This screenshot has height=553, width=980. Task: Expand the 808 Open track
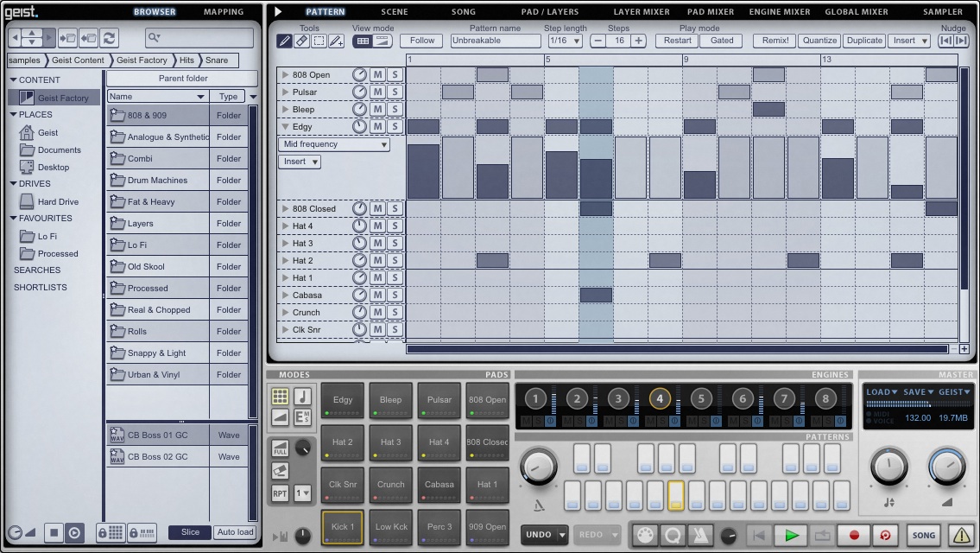[x=285, y=74]
